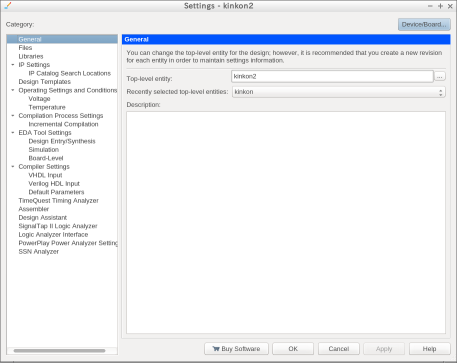Open VHDL Input settings
This screenshot has width=457, height=363.
pyautogui.click(x=45, y=175)
